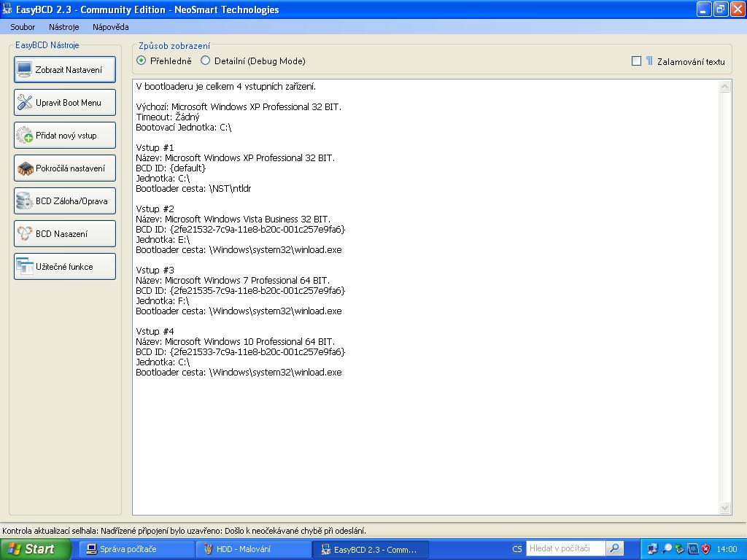Click the BCD ID containing 2fe21535
The height and width of the screenshot is (560, 747).
click(241, 290)
